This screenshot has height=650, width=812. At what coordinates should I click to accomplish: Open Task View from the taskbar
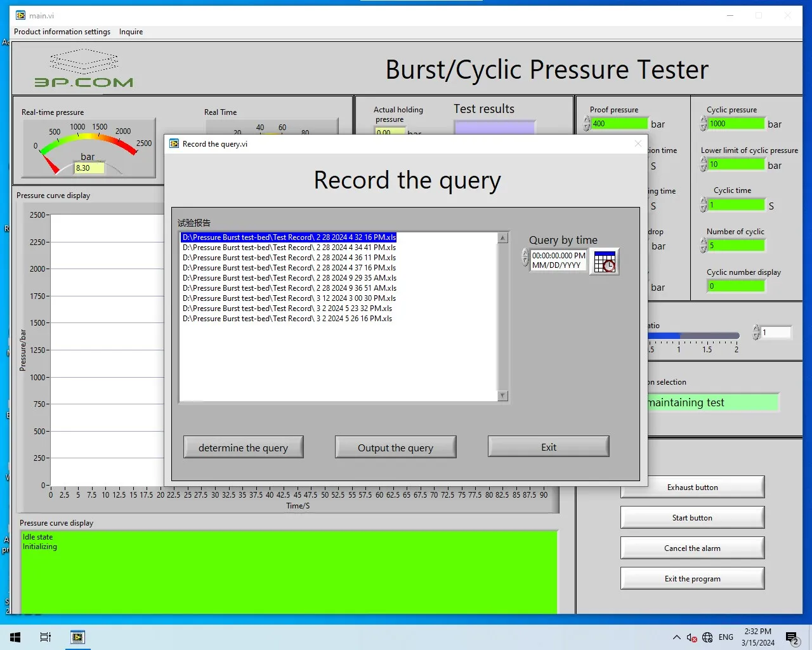click(x=44, y=637)
